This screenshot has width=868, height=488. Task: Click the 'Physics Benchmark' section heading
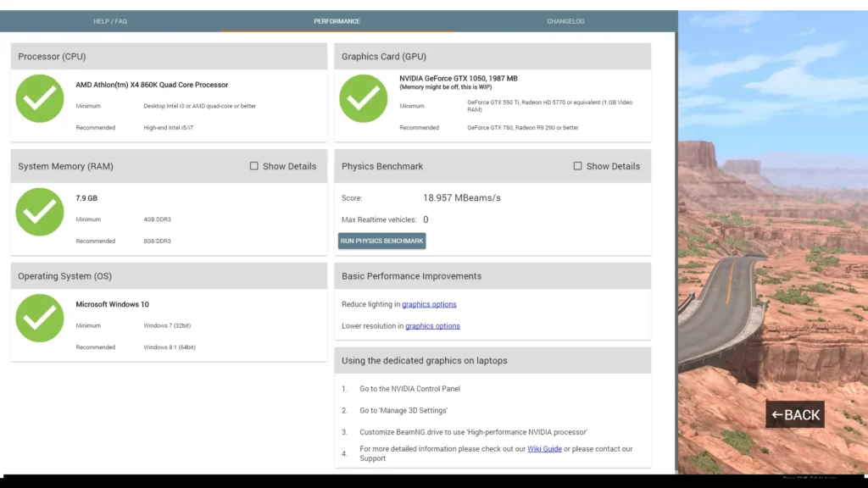pos(382,166)
